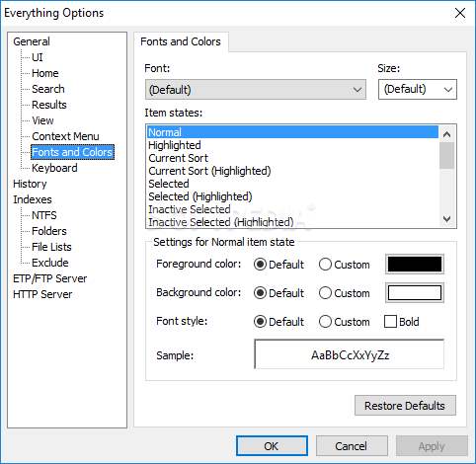Image resolution: width=476 pixels, height=464 pixels.
Task: Click the Cancel button
Action: [352, 446]
